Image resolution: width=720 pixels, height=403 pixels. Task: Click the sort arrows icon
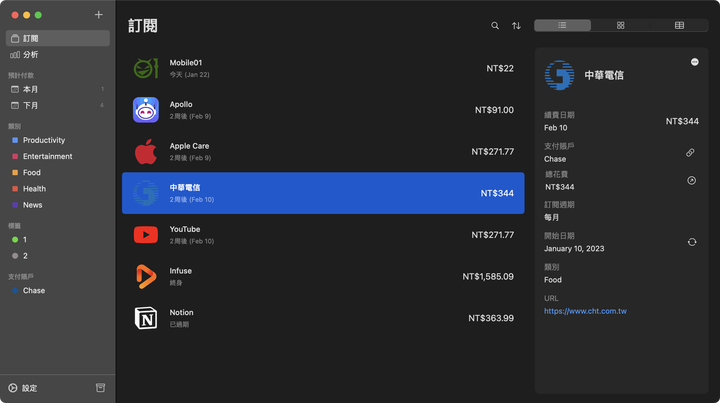click(516, 26)
